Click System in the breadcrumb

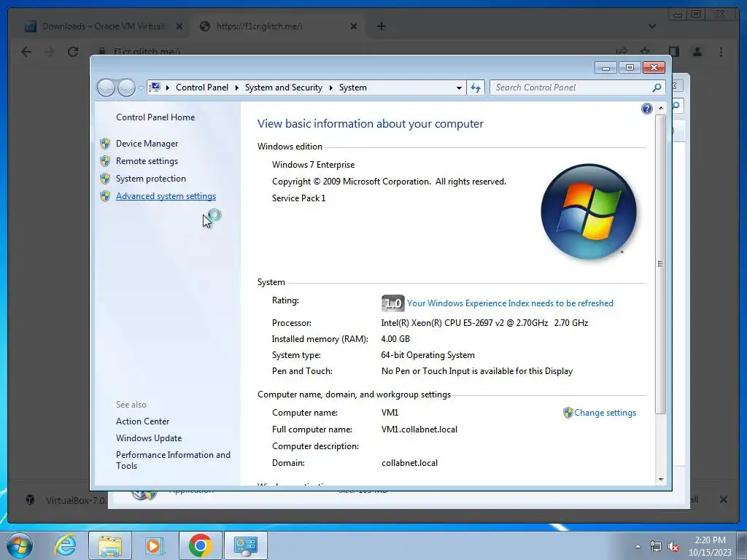coord(353,87)
